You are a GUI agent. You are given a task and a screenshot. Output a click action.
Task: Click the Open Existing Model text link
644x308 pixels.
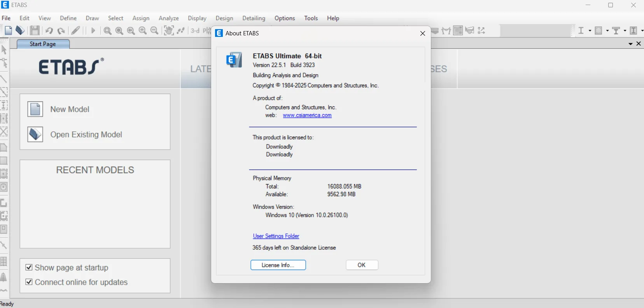[86, 135]
